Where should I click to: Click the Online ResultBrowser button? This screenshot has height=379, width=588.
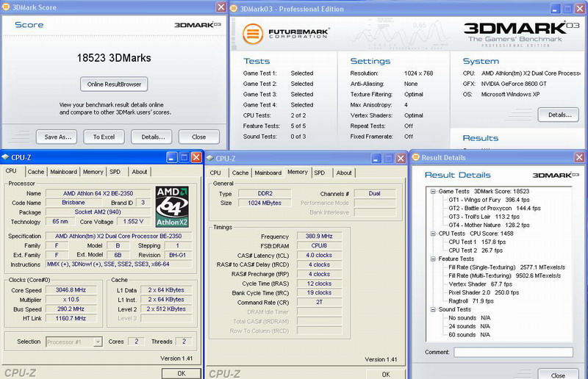[114, 84]
